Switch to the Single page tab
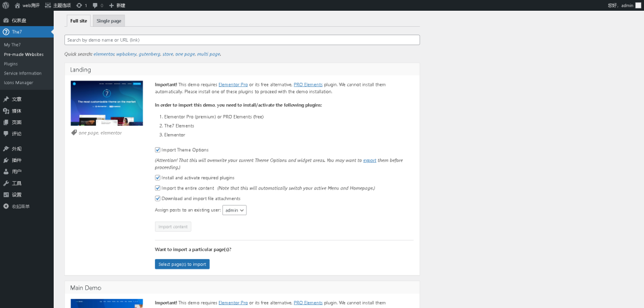Viewport: 644px width, 308px height. pyautogui.click(x=109, y=21)
